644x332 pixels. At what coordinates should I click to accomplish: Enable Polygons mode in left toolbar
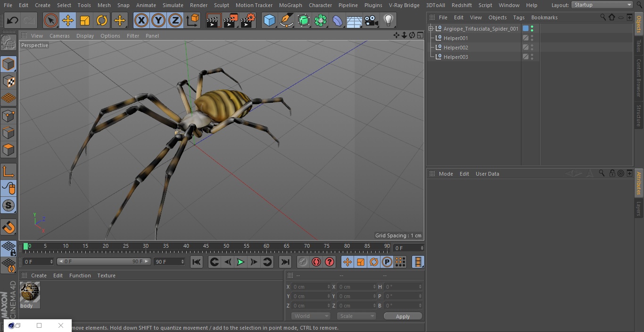(x=8, y=150)
